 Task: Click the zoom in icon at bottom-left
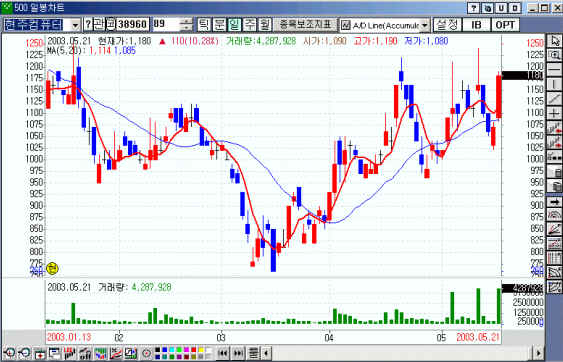click(9, 353)
